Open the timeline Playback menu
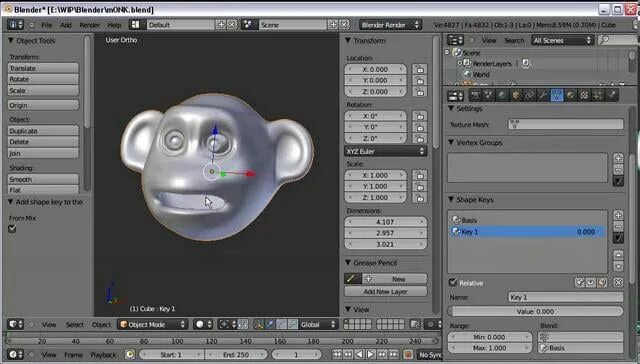Viewport: 640px width, 364px height. [x=103, y=355]
